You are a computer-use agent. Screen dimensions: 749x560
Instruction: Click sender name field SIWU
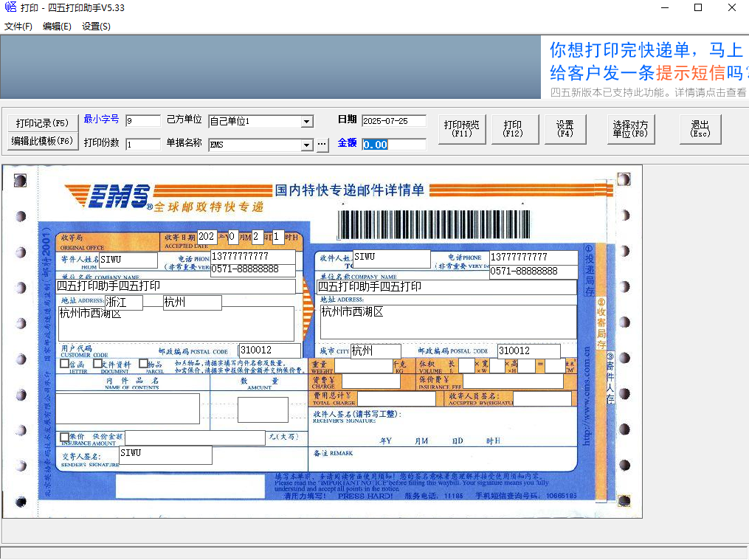tap(128, 260)
